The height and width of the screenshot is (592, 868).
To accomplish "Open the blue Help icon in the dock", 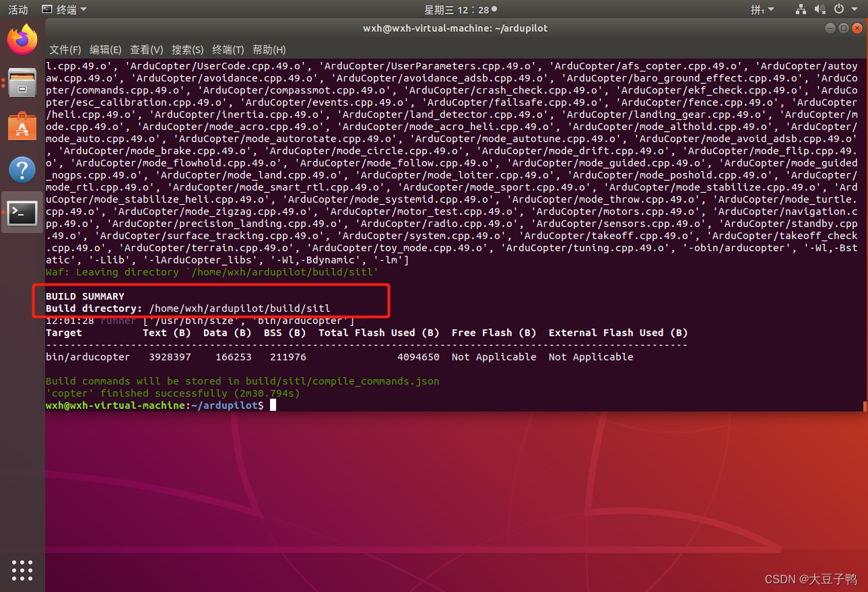I will click(22, 169).
